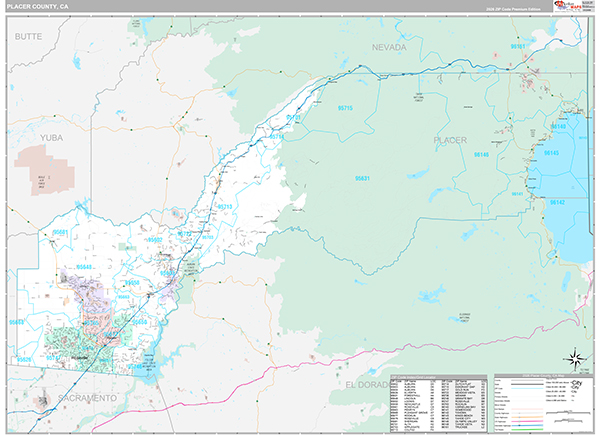This screenshot has height=435, width=600.
Task: Click the brown military area in Yuba
Action: coord(44,169)
